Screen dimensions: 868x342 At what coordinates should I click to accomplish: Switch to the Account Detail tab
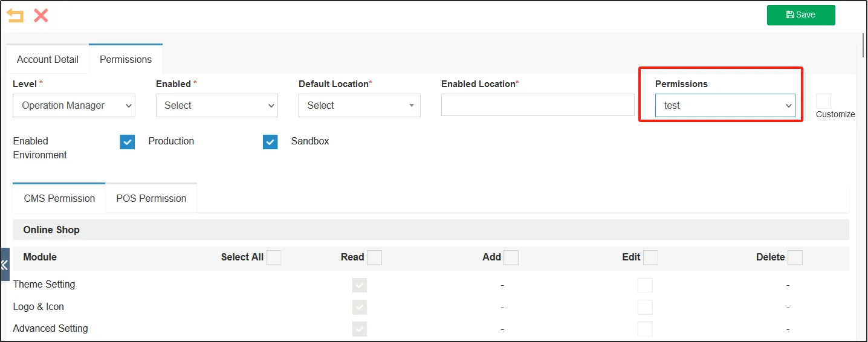(48, 59)
